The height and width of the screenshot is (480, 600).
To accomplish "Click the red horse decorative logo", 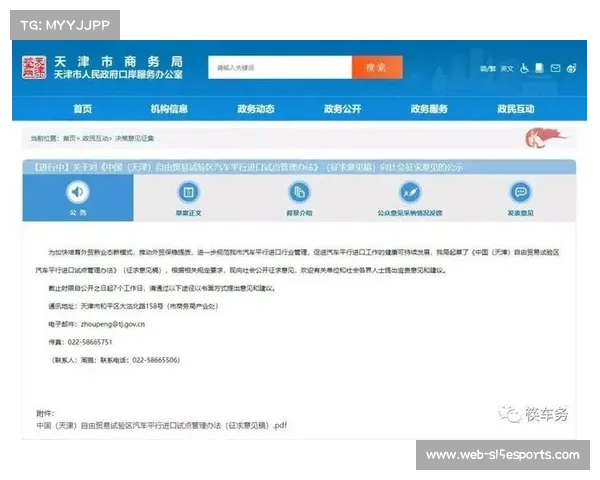I will (x=546, y=138).
